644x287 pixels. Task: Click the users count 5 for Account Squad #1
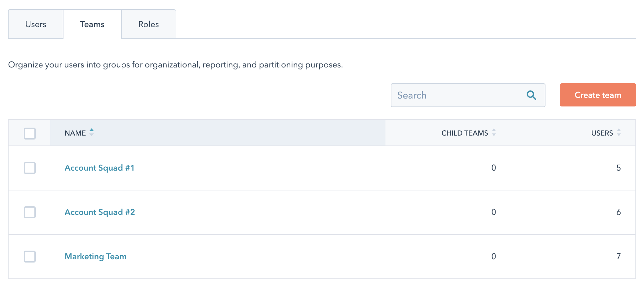(619, 168)
